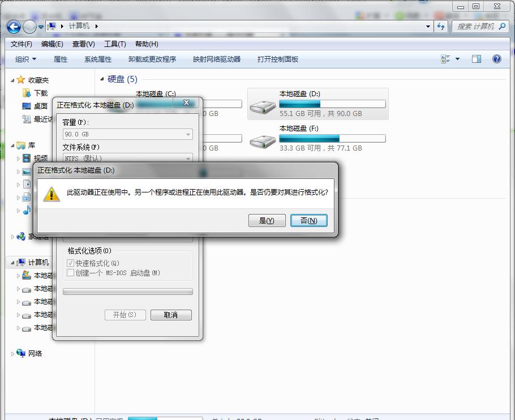The height and width of the screenshot is (420, 515).
Task: Select 网络 in the navigation tree
Action: pos(35,353)
